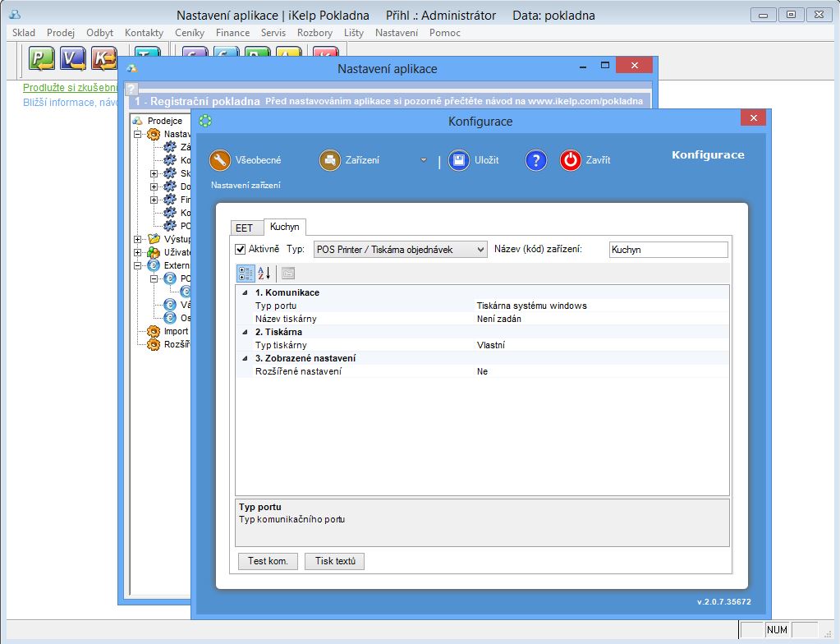
Task: Uncheck the Aktivně checkbox
Action: pos(241,249)
